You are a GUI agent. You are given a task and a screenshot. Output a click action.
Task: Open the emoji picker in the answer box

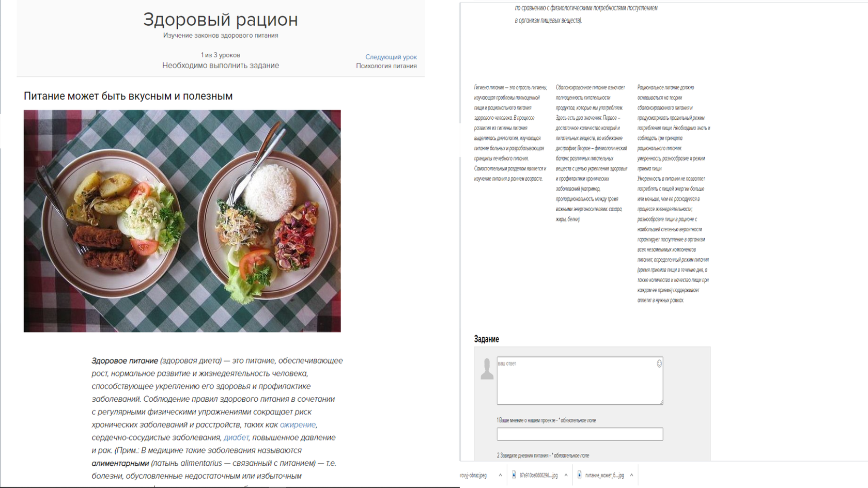click(659, 364)
